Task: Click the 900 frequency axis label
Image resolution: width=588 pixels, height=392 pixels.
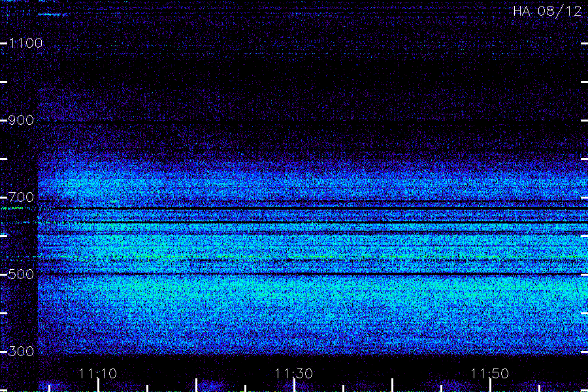Action: 21,120
